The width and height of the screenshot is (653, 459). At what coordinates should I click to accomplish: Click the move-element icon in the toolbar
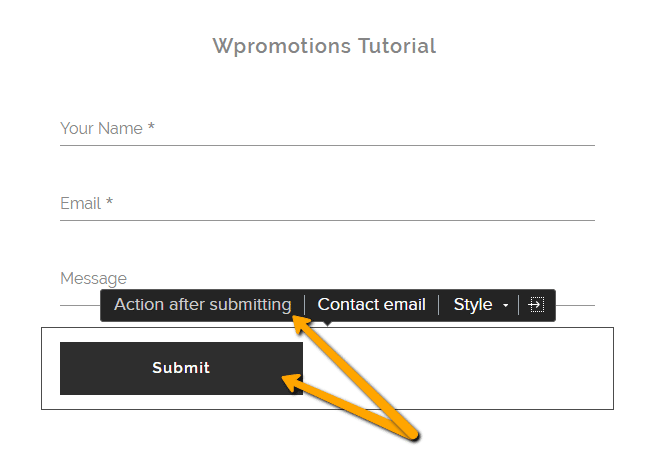pos(536,305)
